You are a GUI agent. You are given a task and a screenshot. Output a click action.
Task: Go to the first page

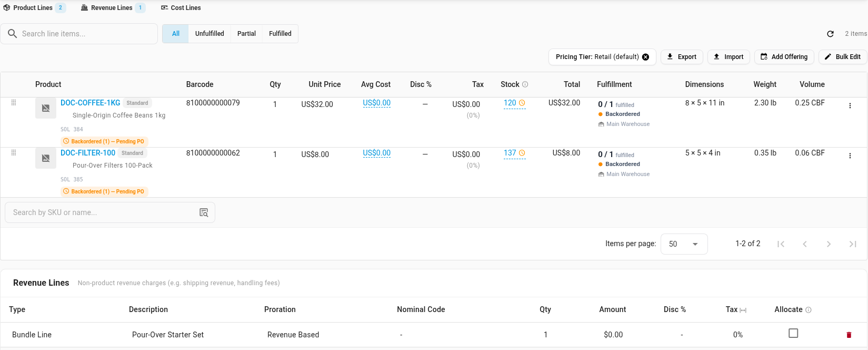pos(781,244)
